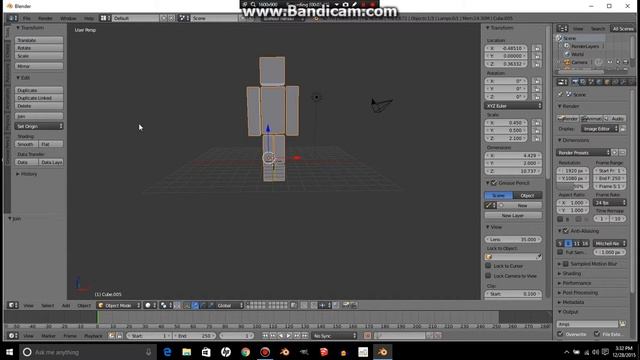Image resolution: width=640 pixels, height=360 pixels.
Task: Open the File menu
Action: (27, 18)
